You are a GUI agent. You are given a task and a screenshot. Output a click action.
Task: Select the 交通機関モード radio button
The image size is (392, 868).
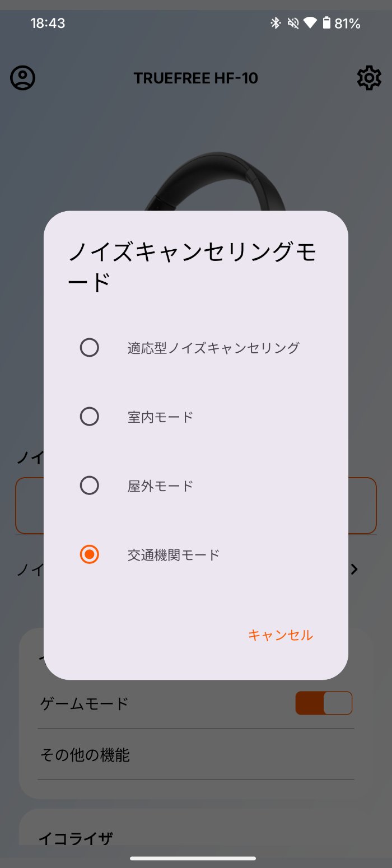click(x=90, y=554)
